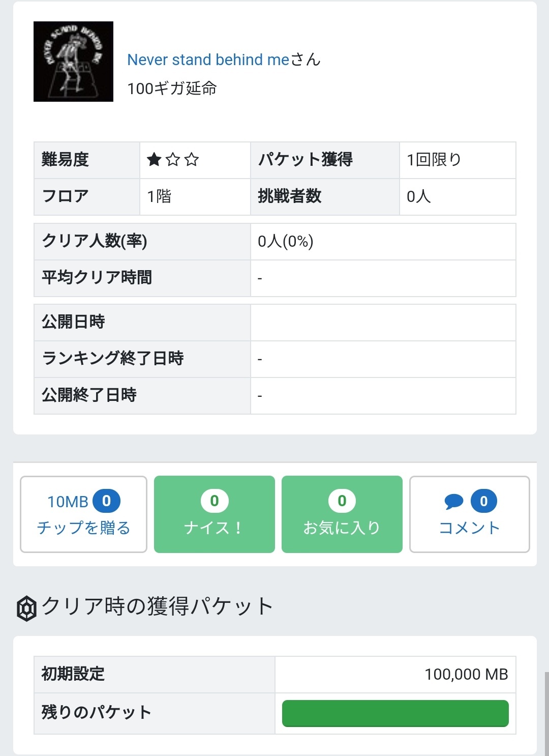Click the チップを贈る tip button
549x756 pixels.
(83, 514)
